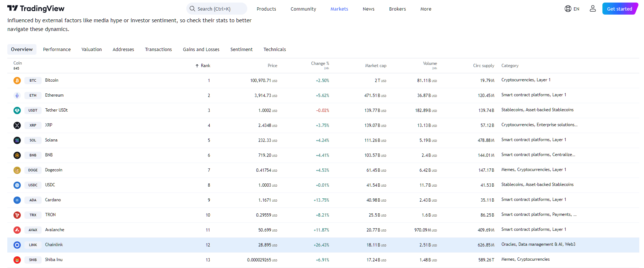This screenshot has height=268, width=644.
Task: Sort by the Category column header
Action: 510,66
